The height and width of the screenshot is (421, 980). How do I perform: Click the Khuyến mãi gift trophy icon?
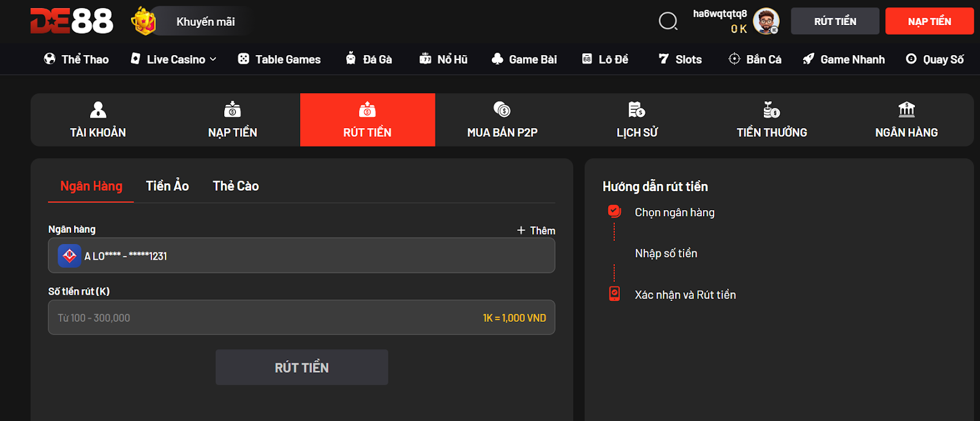(x=143, y=21)
